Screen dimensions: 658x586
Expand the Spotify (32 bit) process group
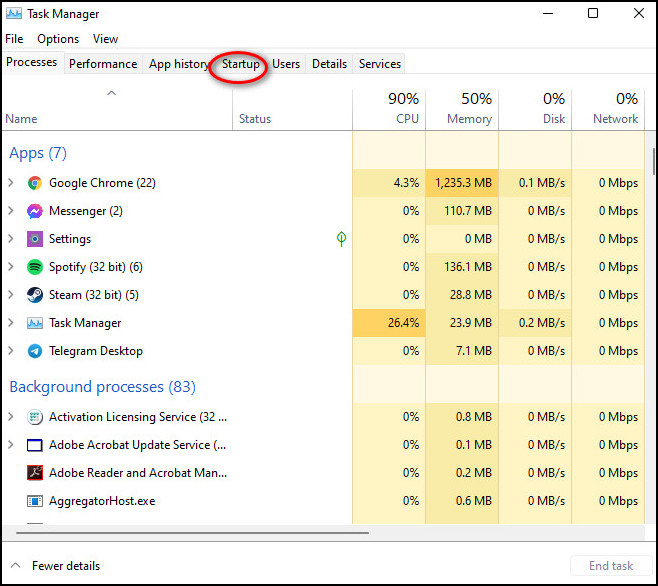(x=11, y=267)
